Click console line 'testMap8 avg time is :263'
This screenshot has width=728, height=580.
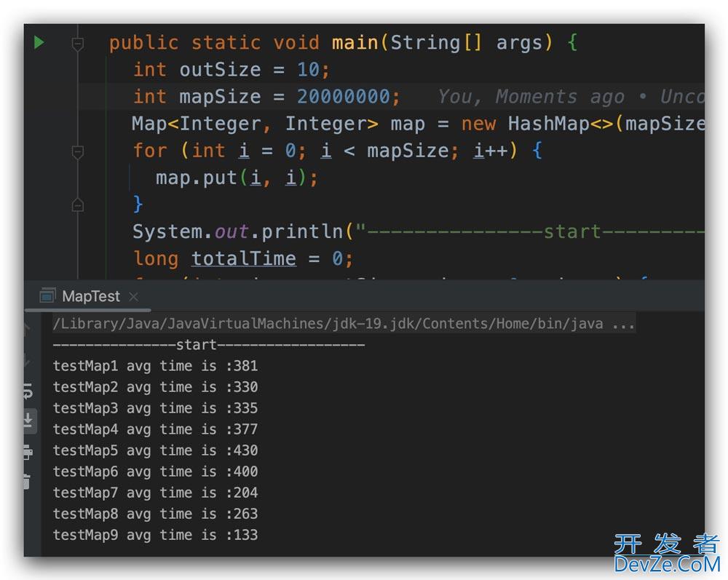[155, 514]
